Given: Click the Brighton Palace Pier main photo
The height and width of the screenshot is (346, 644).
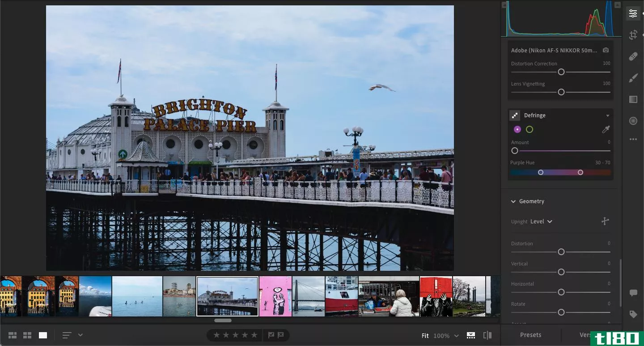Looking at the screenshot, I should tap(250, 138).
